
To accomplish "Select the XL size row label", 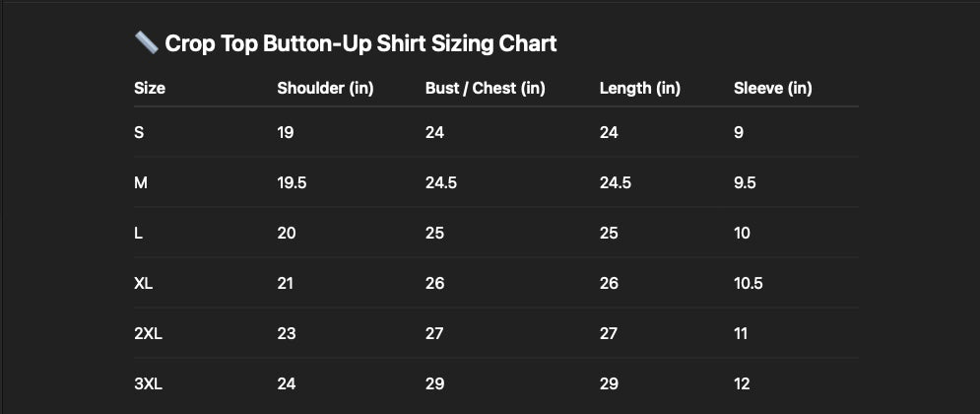I will pos(143,283).
